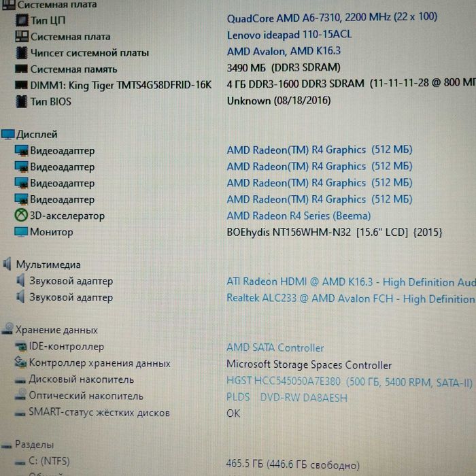Click the value 3490 МБ (DDR3 SDRAM)
The width and height of the screenshot is (476, 476).
[x=284, y=67]
